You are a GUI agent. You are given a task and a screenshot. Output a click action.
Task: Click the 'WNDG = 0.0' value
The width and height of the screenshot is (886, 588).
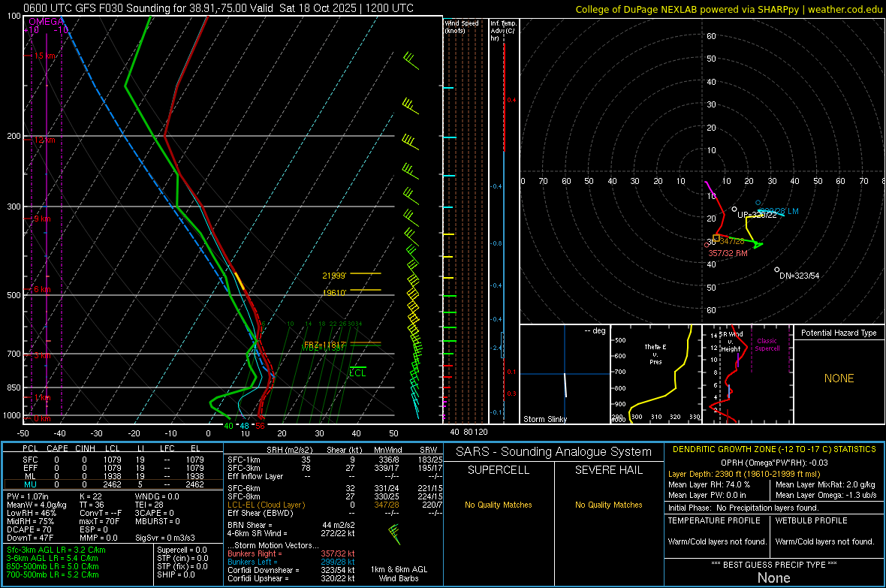[x=157, y=496]
